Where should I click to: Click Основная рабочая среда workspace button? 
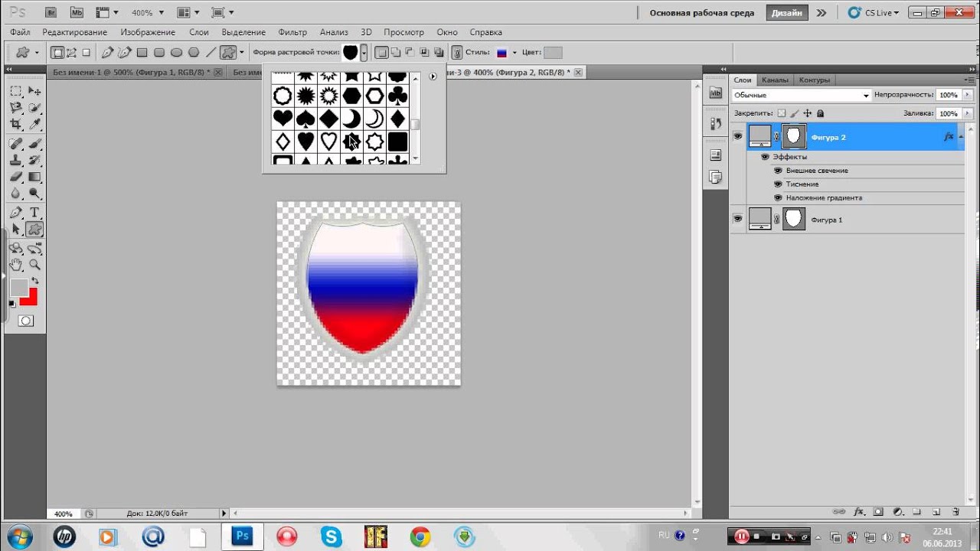coord(701,13)
